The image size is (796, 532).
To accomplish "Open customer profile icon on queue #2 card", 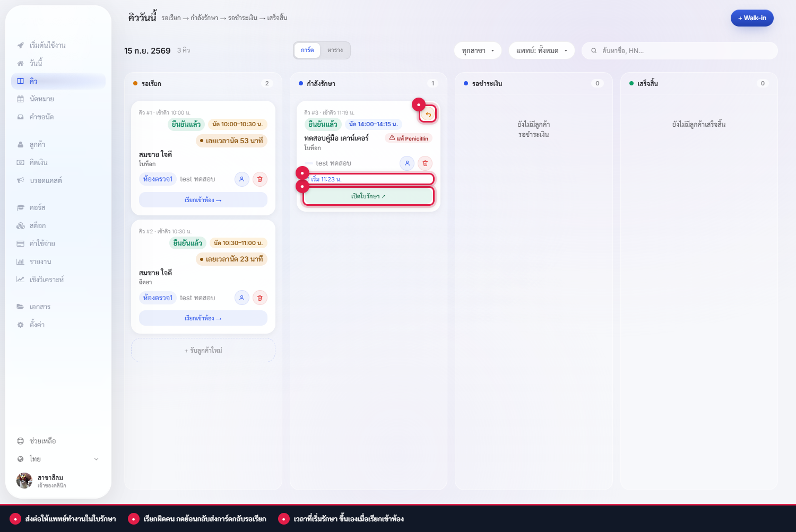I will pyautogui.click(x=241, y=298).
